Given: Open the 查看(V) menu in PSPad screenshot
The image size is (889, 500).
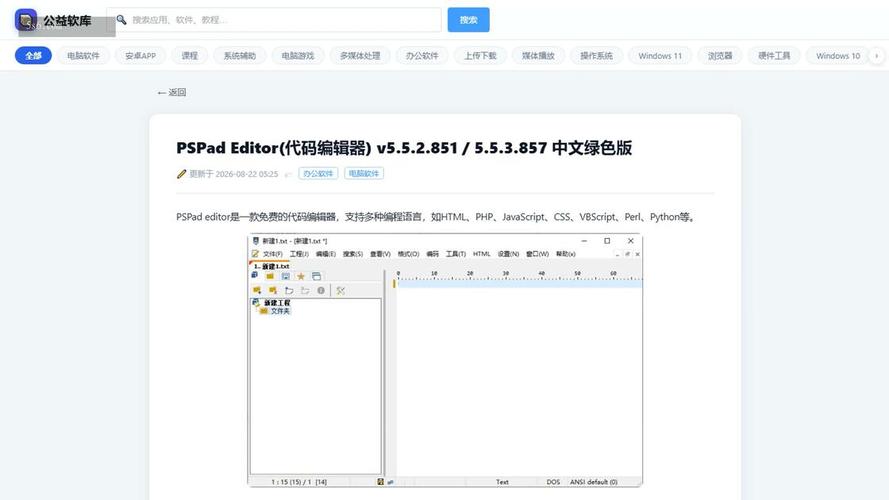Looking at the screenshot, I should click(380, 254).
